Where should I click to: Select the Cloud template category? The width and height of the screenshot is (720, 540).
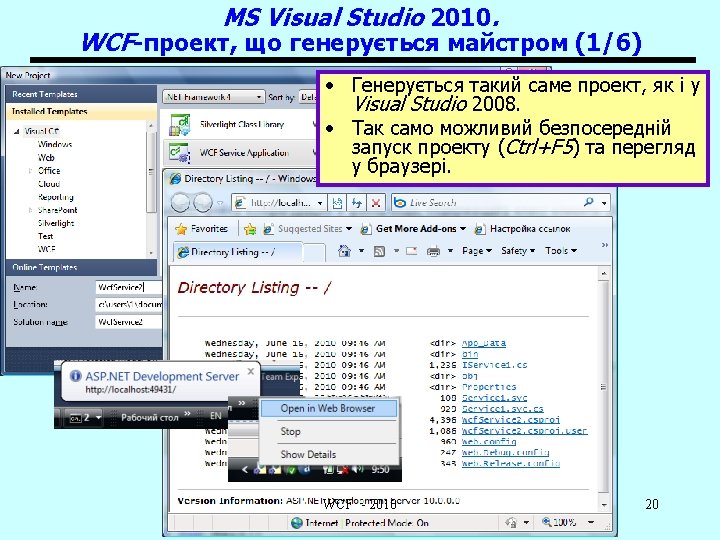(x=49, y=184)
